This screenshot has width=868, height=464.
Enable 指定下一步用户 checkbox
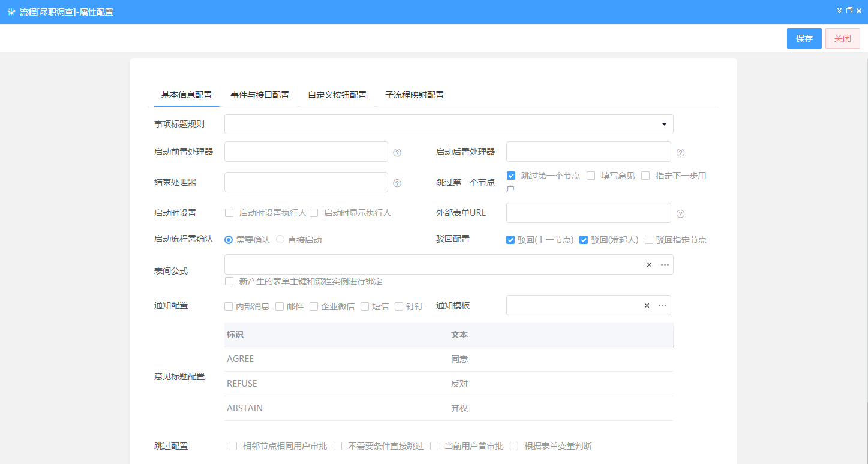pos(645,176)
